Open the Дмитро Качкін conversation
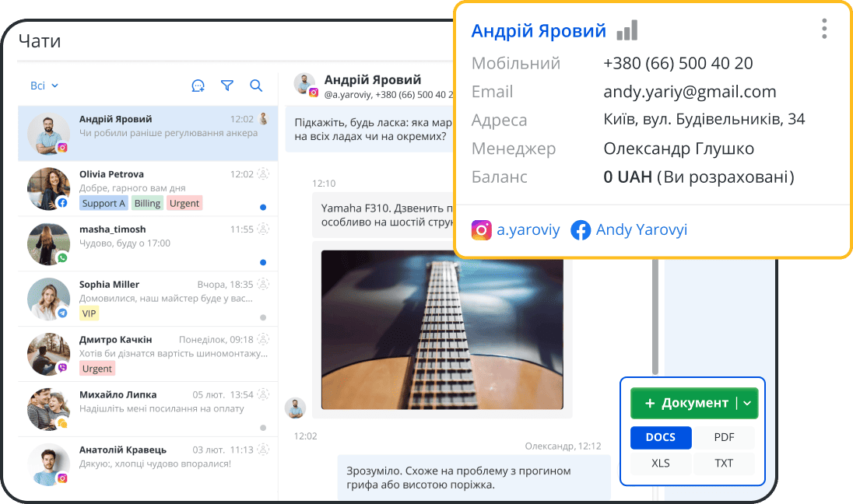Image resolution: width=853 pixels, height=504 pixels. 148,354
